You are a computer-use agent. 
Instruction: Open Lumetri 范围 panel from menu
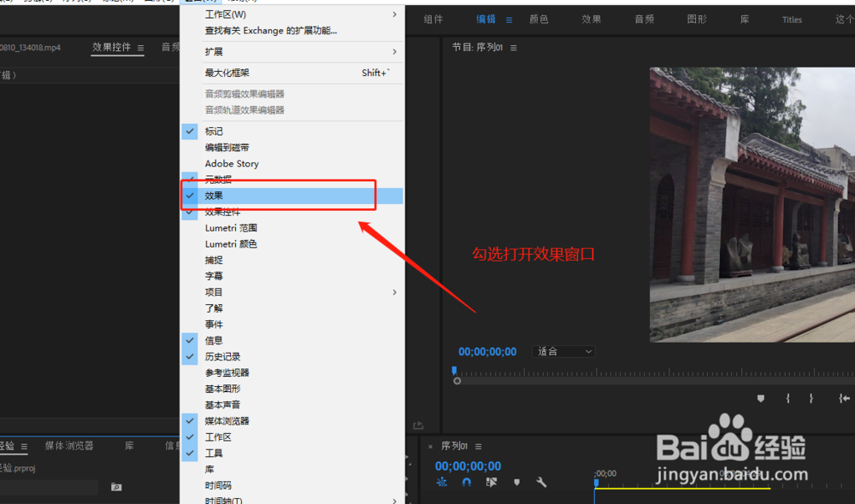tap(292, 228)
